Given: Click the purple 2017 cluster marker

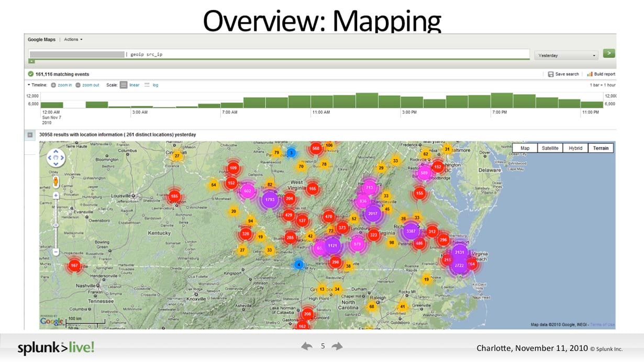Looking at the screenshot, I should pyautogui.click(x=373, y=213).
